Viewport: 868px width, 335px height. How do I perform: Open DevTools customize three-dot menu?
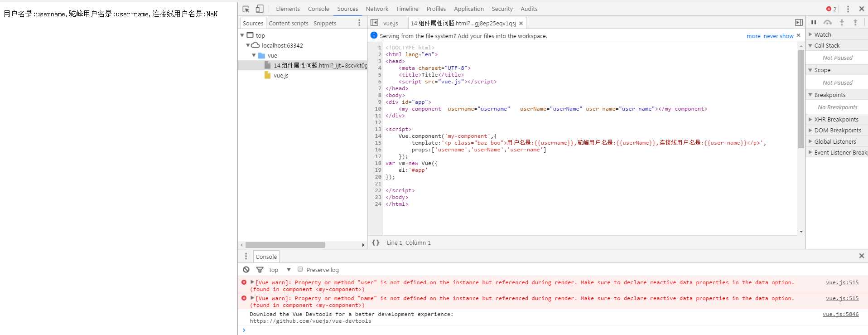[x=848, y=9]
